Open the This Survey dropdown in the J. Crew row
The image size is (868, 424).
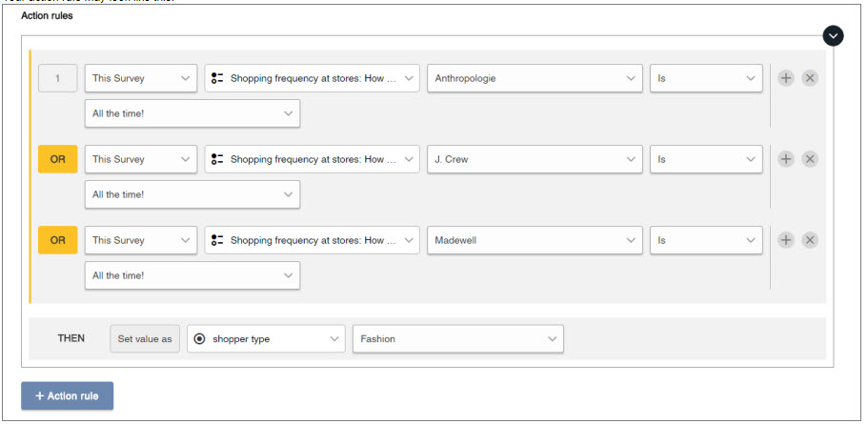click(x=141, y=159)
